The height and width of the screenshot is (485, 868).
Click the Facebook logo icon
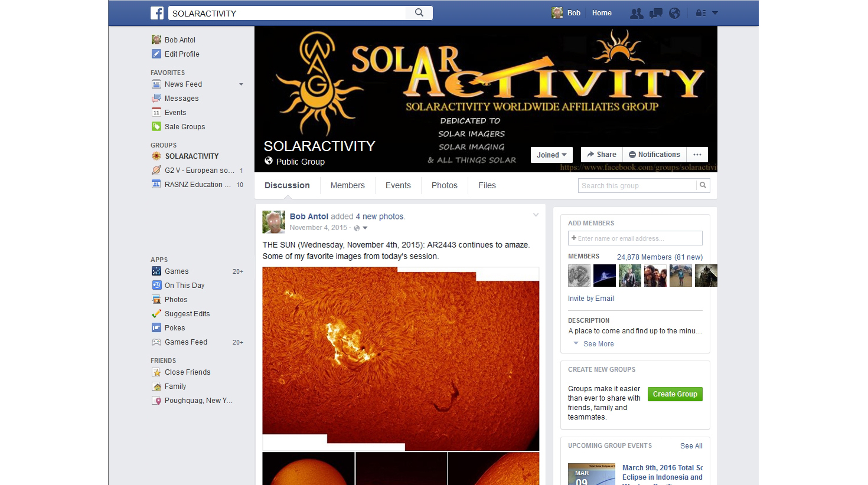157,13
